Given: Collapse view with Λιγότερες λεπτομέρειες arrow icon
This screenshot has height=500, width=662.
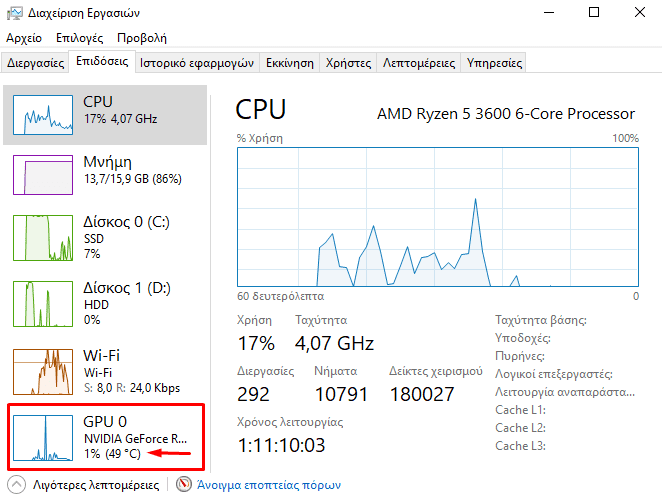Looking at the screenshot, I should [x=17, y=485].
